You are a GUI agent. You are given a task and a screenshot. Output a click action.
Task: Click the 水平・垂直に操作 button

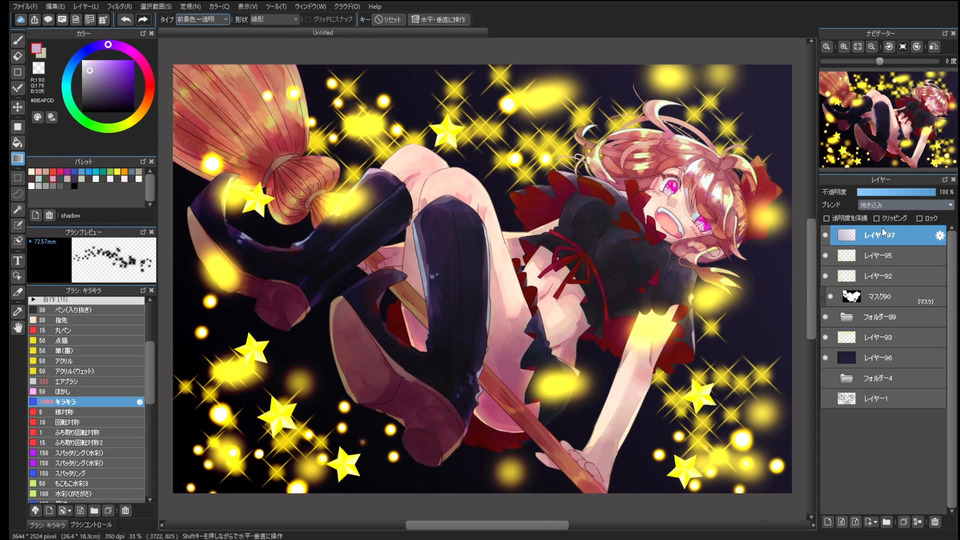click(x=439, y=20)
